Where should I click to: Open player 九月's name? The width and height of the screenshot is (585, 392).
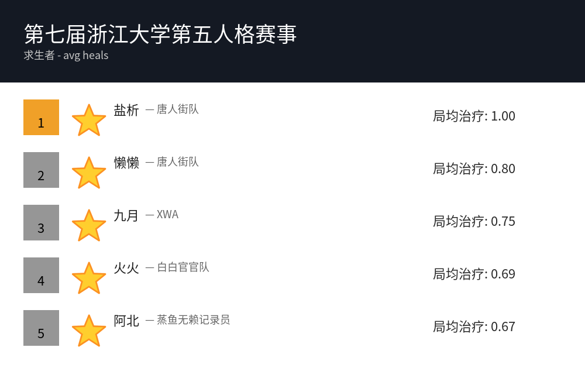(x=126, y=215)
